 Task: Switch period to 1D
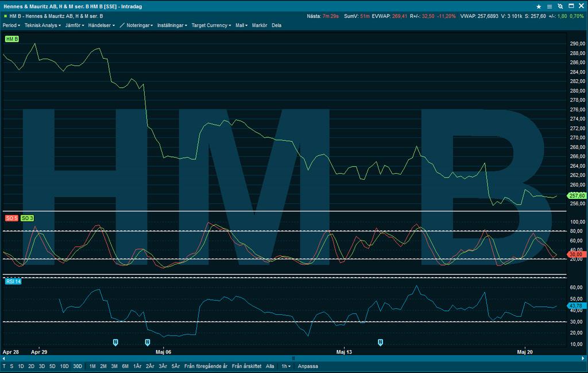pos(21,366)
